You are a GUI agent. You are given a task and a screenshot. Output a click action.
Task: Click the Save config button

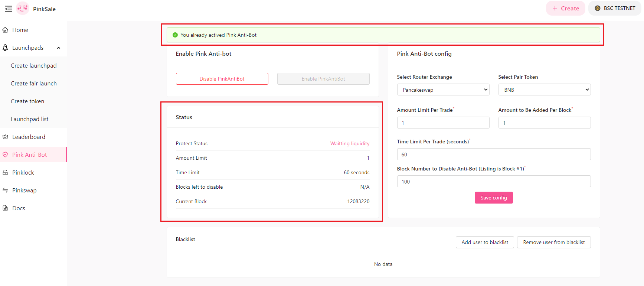(494, 198)
